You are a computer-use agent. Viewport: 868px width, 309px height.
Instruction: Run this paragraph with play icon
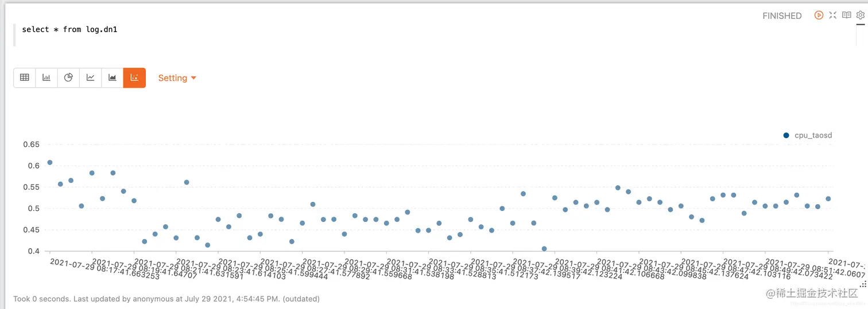tap(819, 15)
